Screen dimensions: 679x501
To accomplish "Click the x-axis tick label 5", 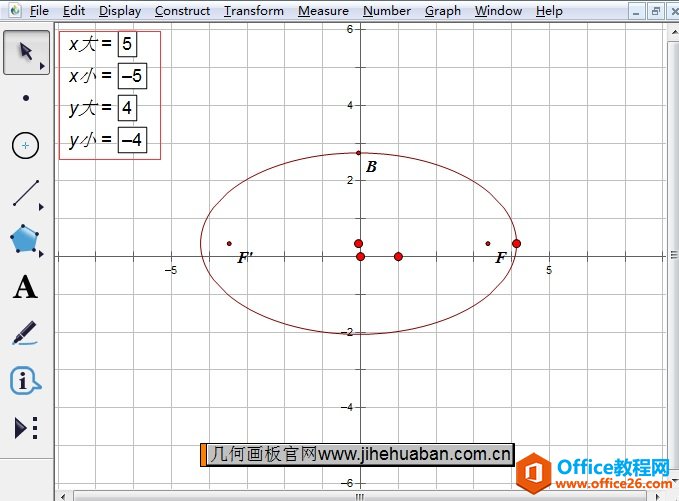I will (x=549, y=270).
